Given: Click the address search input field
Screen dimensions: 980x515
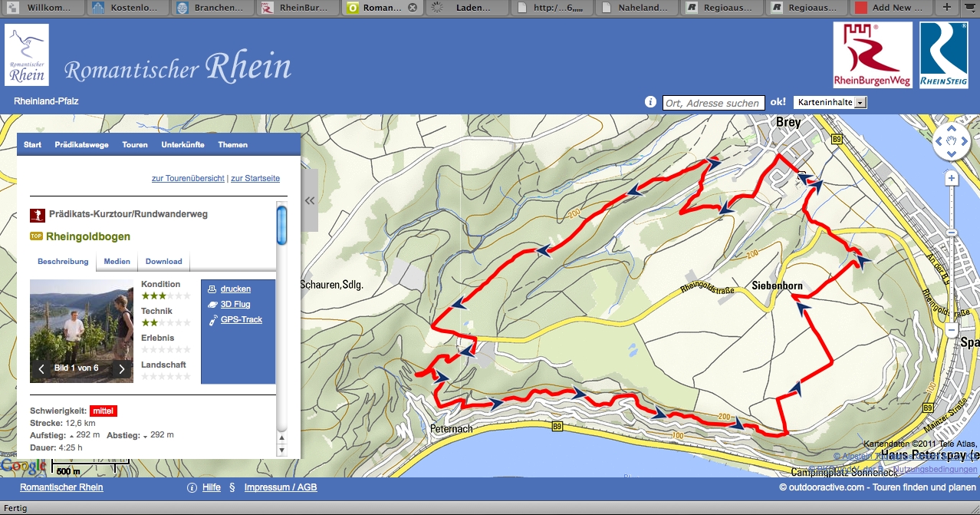Looking at the screenshot, I should tap(713, 103).
